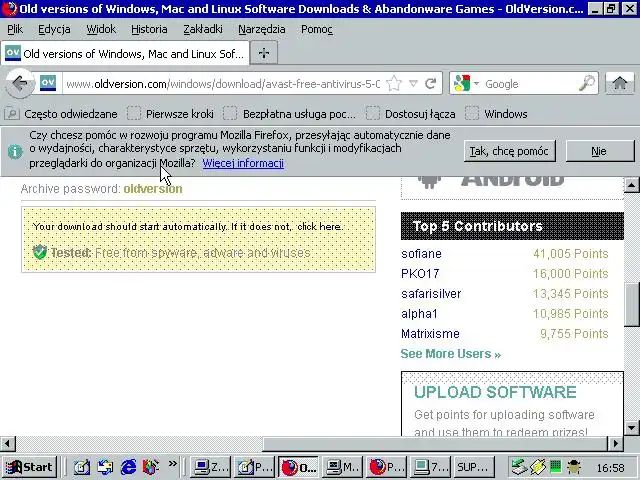The image size is (640, 480).
Task: Click the horizontal scrollbar right arrow
Action: [x=616, y=443]
